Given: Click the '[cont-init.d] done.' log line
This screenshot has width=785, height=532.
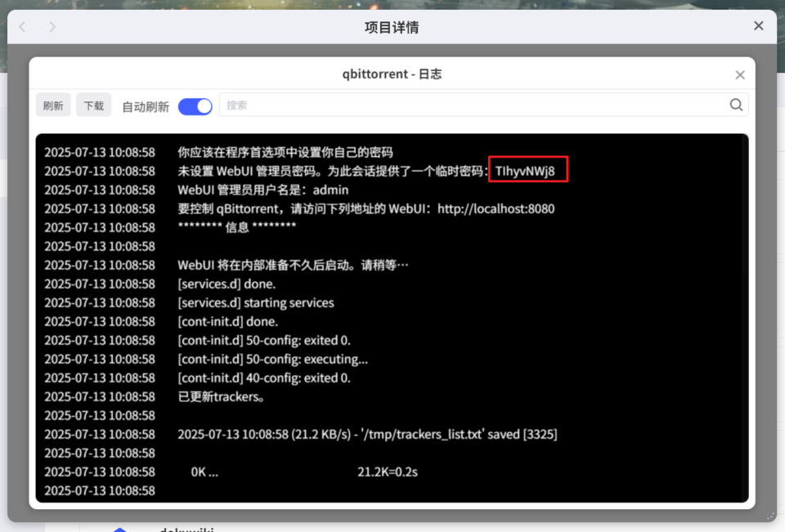Looking at the screenshot, I should [x=228, y=321].
